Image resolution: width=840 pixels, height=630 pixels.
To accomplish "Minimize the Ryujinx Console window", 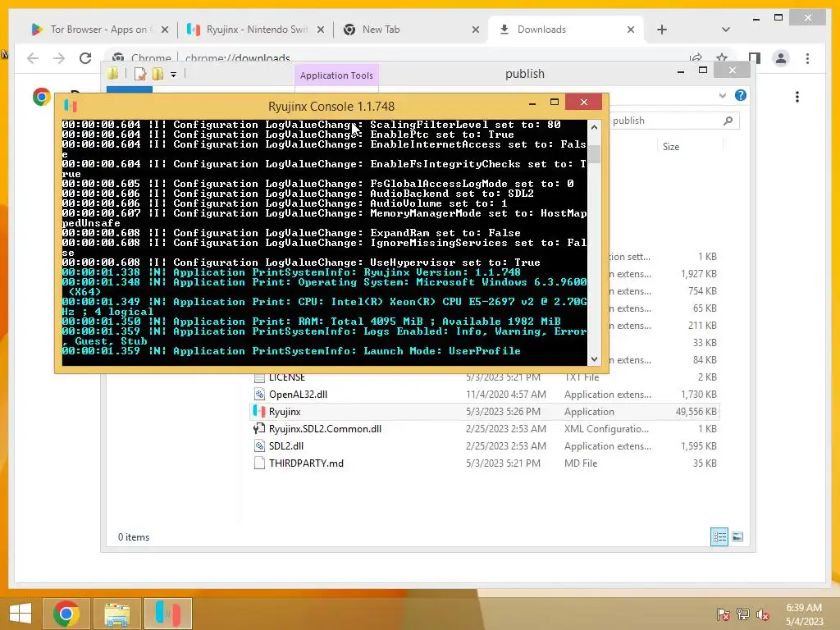I will [532, 103].
